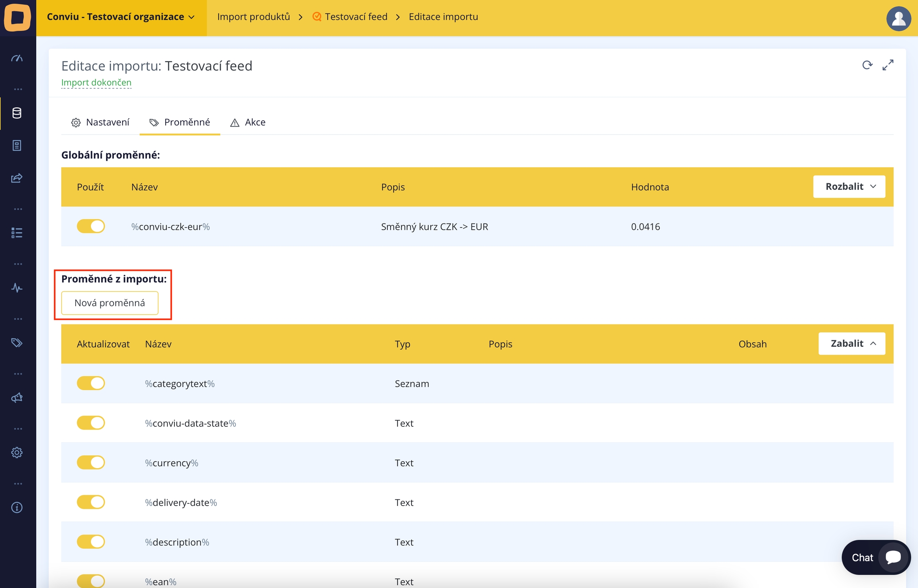The width and height of the screenshot is (918, 588).
Task: Disable the %conviu-czk-eur% global variable toggle
Action: (x=91, y=226)
